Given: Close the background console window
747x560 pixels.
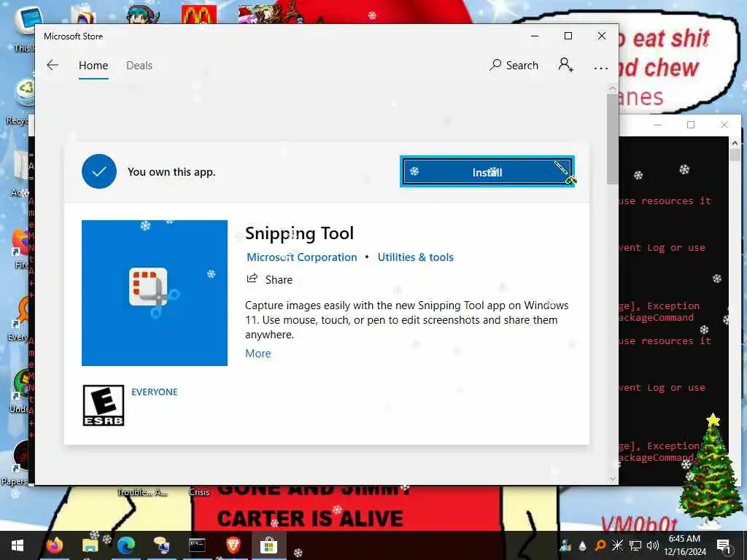Looking at the screenshot, I should (x=724, y=125).
